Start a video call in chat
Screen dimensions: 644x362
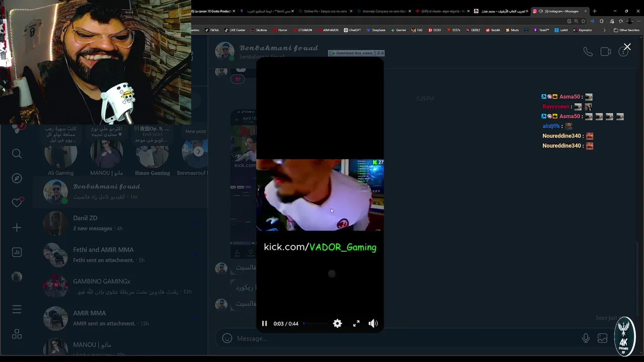pyautogui.click(x=606, y=51)
